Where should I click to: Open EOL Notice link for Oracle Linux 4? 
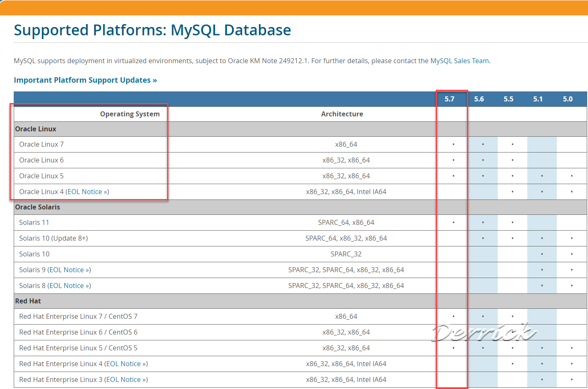click(87, 192)
